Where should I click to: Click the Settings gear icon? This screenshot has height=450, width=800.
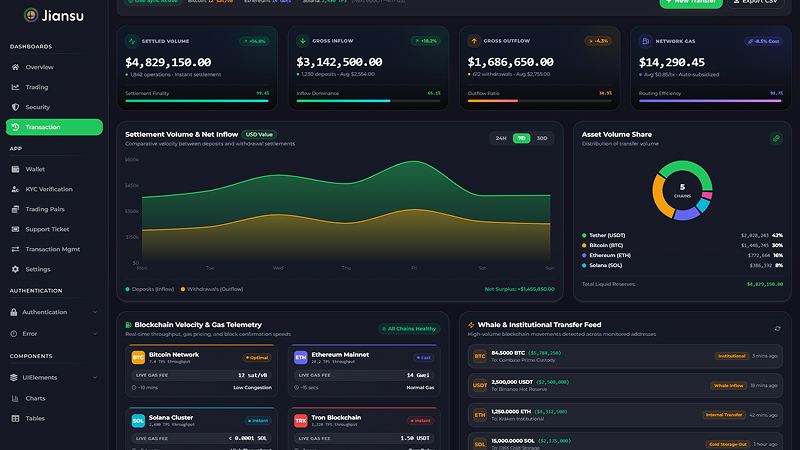pos(15,269)
